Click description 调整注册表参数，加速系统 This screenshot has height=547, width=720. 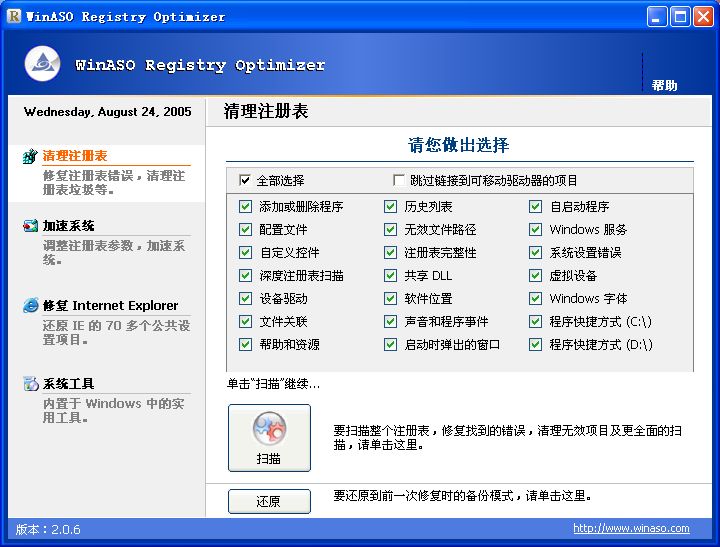click(x=114, y=253)
